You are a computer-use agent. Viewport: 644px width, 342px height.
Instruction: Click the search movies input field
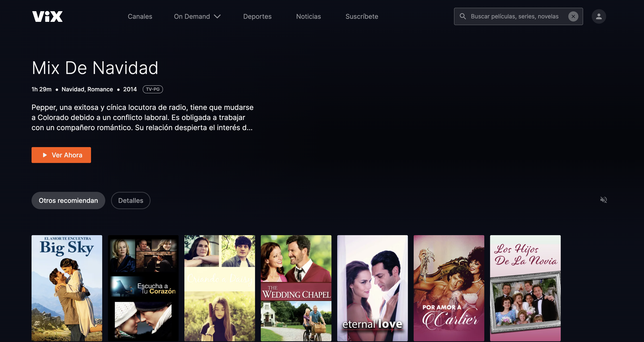(514, 17)
